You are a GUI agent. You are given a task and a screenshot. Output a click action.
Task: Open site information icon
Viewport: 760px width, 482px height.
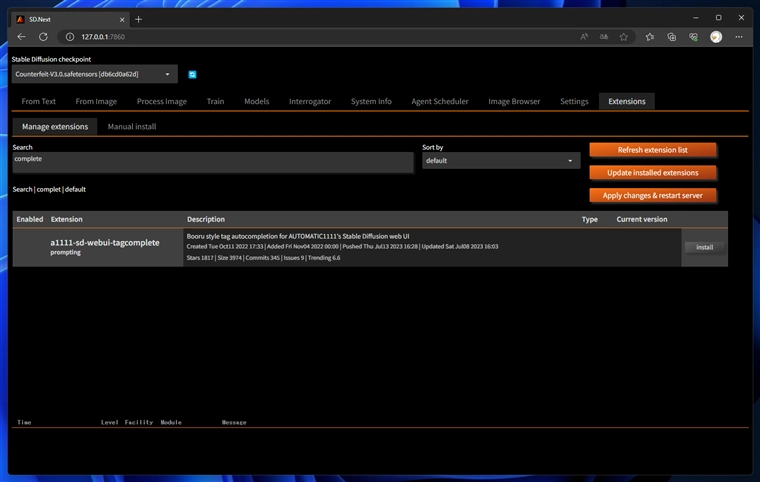(x=70, y=37)
